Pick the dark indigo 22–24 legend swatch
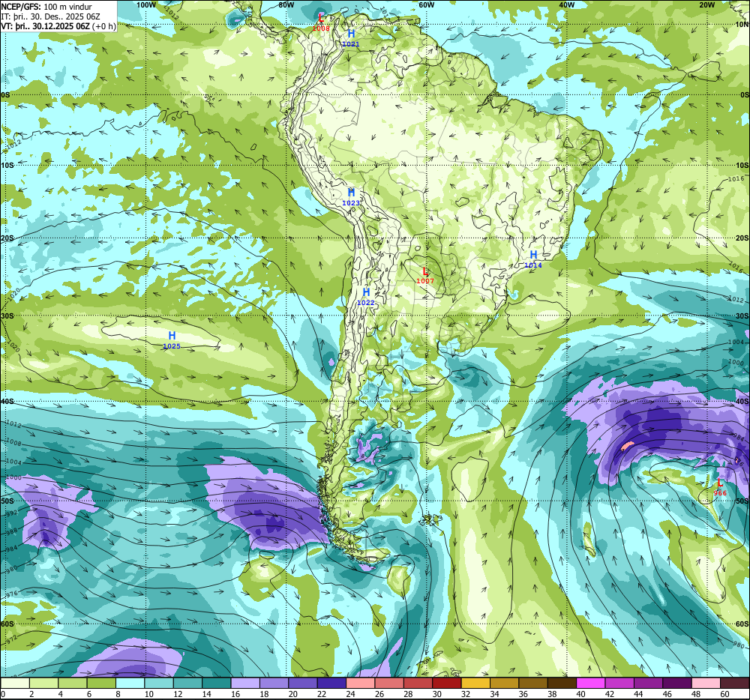 pos(332,683)
